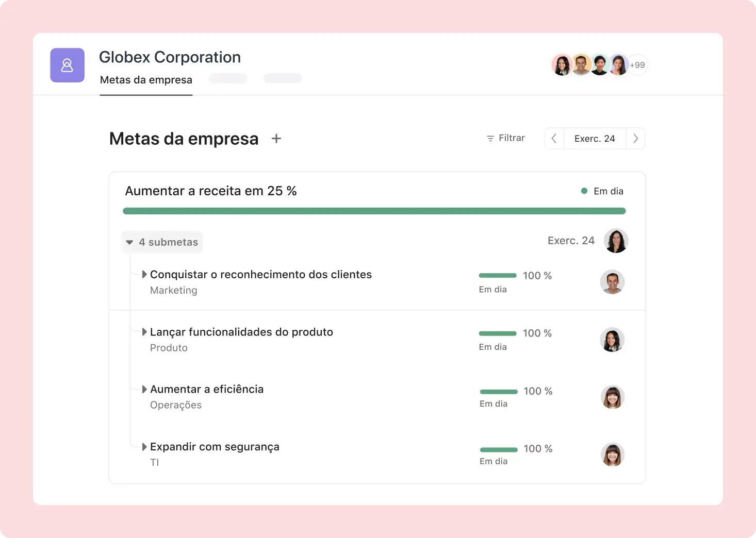Image resolution: width=756 pixels, height=538 pixels.
Task: Click the Em dia status of the main goal
Action: pos(602,191)
